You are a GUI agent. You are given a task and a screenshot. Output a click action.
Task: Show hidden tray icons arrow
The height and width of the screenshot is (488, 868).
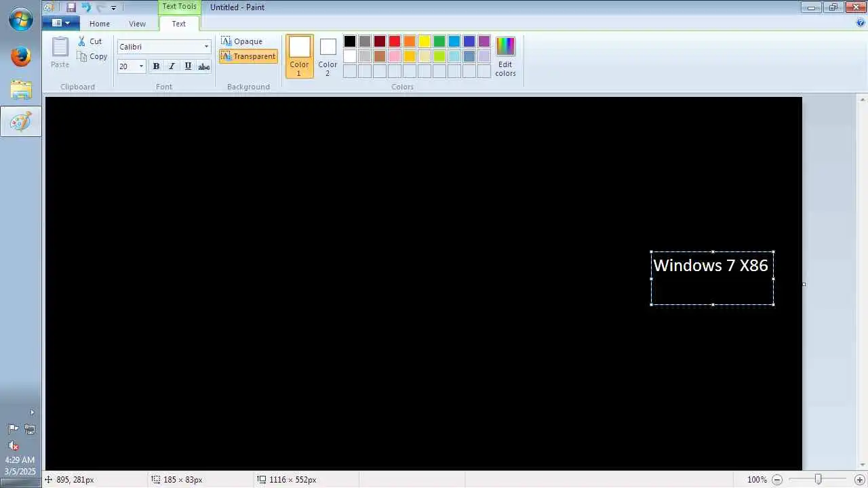[31, 412]
